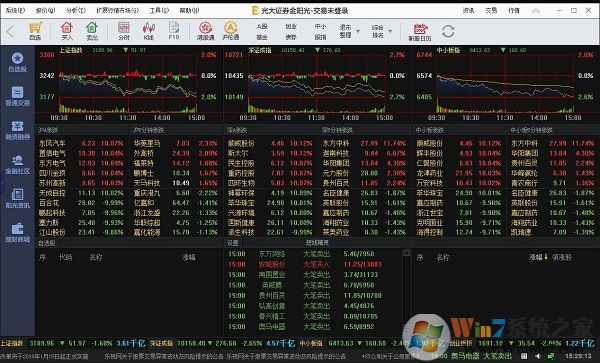Select the 中小板涨跌 panel tab
This screenshot has width=600, height=363.
point(430,130)
